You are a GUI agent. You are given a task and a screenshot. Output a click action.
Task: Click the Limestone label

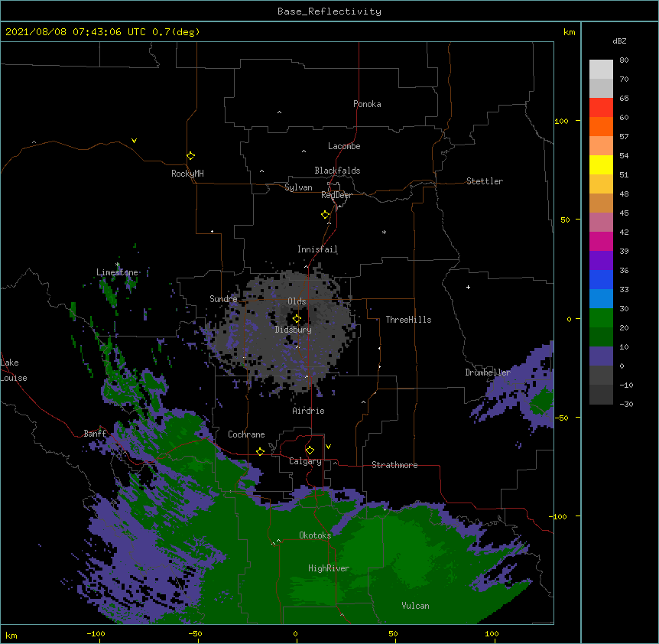click(117, 272)
